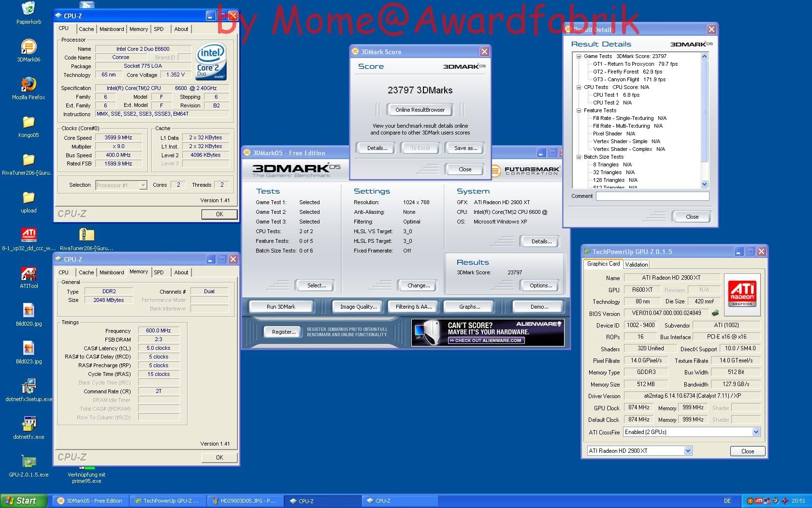Click Options... under Results section
This screenshot has width=812, height=508.
click(x=540, y=285)
